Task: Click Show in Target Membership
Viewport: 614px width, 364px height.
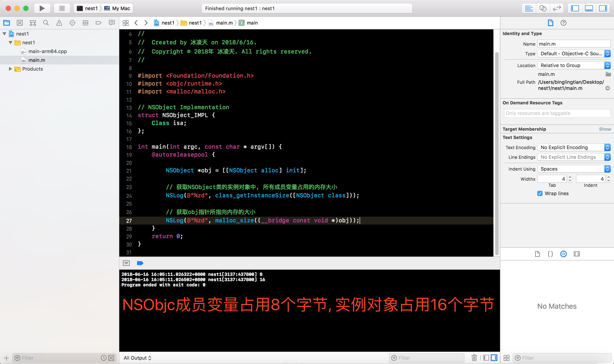Action: 605,129
